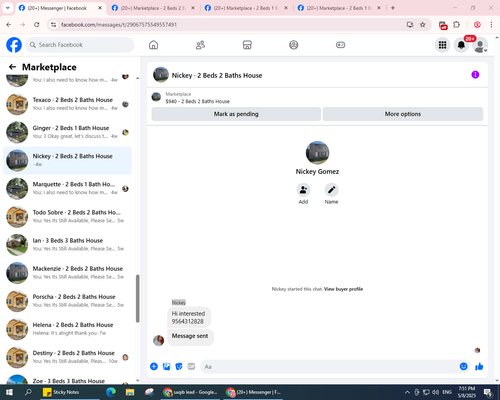Click the Mark as pending button

click(x=236, y=114)
